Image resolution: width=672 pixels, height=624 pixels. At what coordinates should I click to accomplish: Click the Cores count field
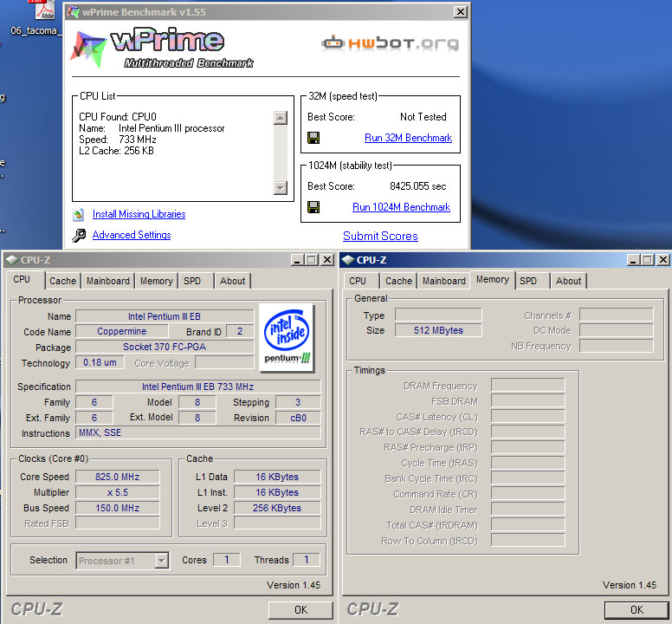pyautogui.click(x=227, y=560)
